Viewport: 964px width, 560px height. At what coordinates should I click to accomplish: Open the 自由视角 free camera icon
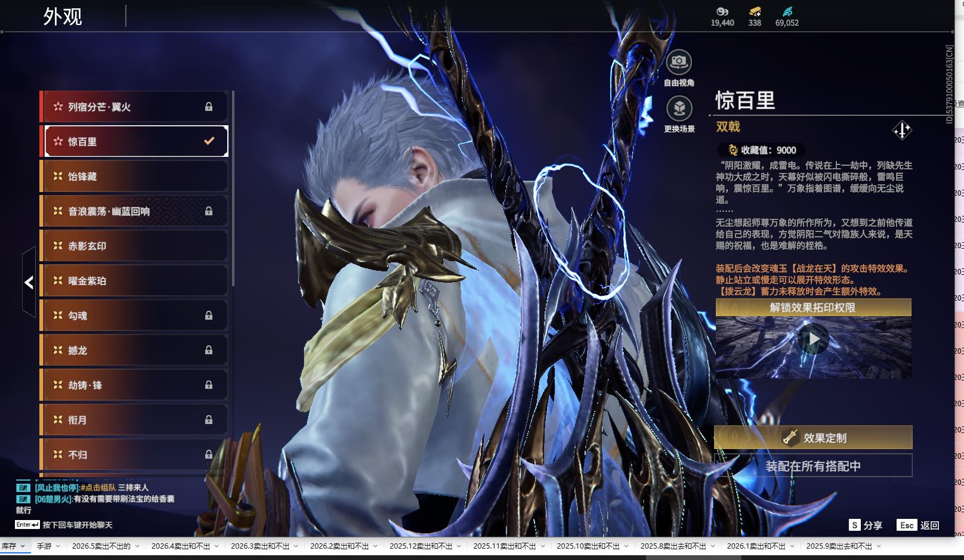tap(679, 62)
